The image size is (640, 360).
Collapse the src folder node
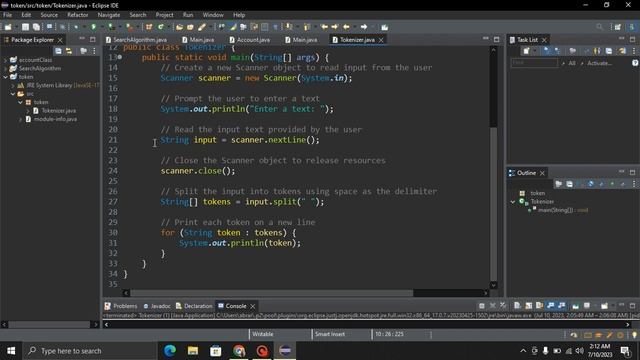click(x=13, y=94)
